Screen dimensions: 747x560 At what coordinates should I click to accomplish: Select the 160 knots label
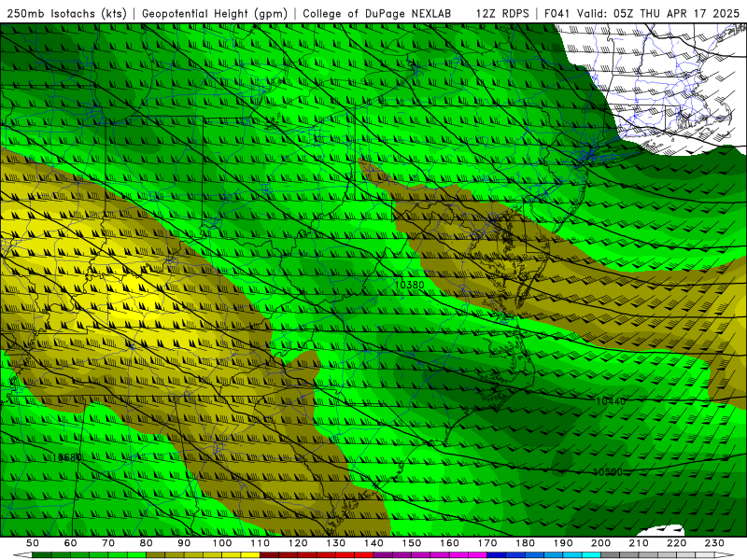(x=450, y=543)
